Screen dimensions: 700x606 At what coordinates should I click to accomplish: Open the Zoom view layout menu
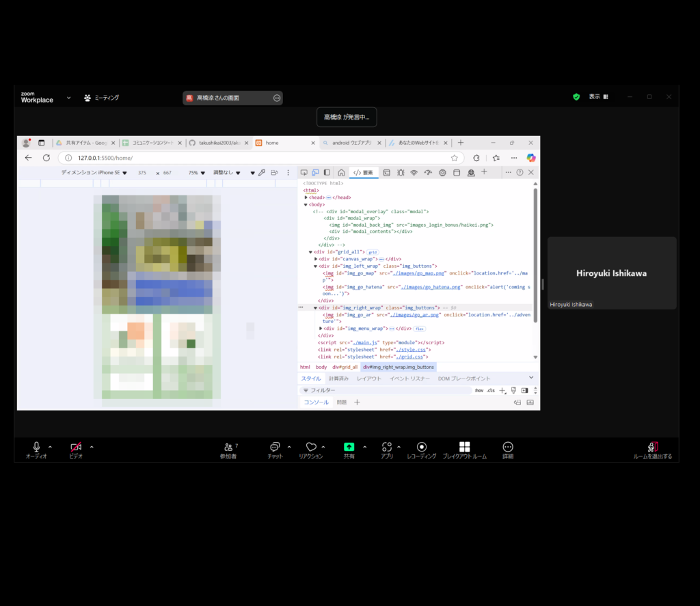598,97
